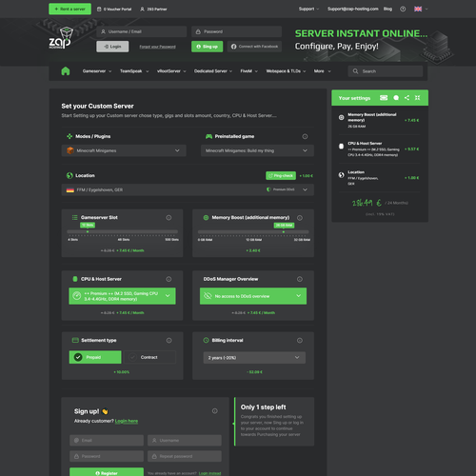Click the expand icon in Your settings header
The height and width of the screenshot is (476, 476).
[417, 98]
